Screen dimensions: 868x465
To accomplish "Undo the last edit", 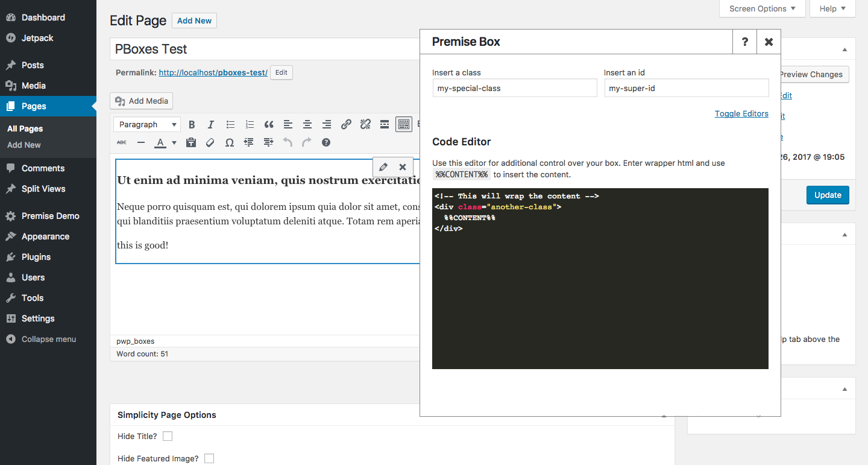I will [288, 142].
